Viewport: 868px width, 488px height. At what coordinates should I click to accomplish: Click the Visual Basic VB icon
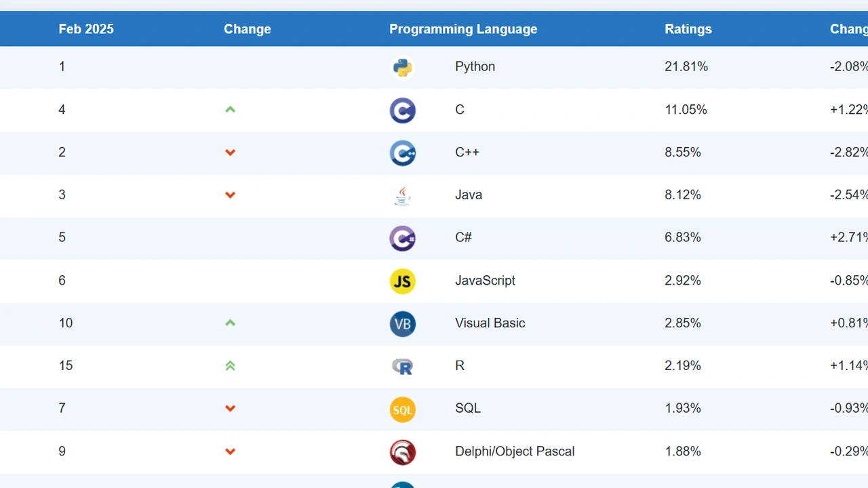(402, 324)
